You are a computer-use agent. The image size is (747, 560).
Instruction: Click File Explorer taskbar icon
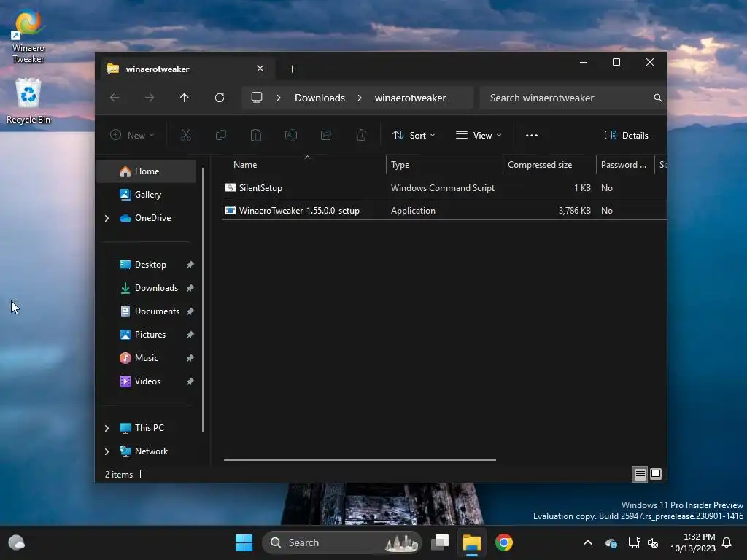click(x=472, y=542)
